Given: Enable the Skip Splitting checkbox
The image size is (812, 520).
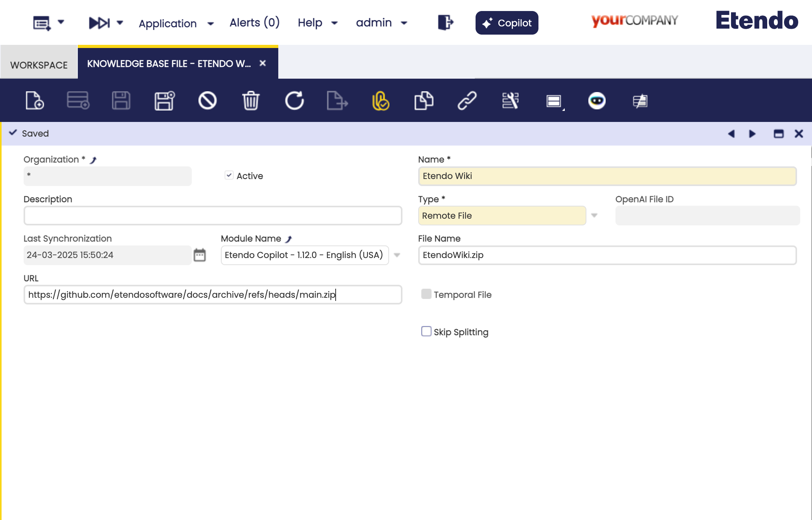Looking at the screenshot, I should tap(426, 331).
